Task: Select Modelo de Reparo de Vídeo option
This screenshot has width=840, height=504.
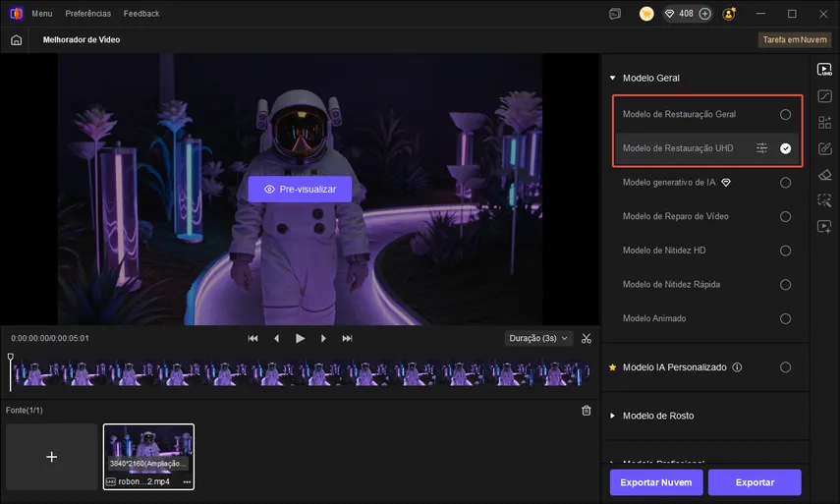Action: pyautogui.click(x=785, y=216)
